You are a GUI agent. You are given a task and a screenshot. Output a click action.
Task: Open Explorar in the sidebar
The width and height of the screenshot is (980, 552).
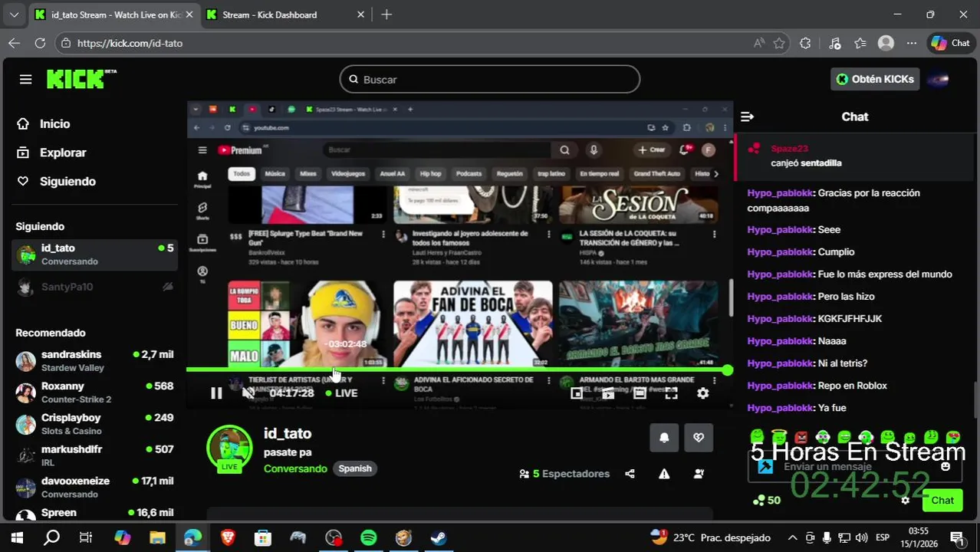(x=63, y=153)
